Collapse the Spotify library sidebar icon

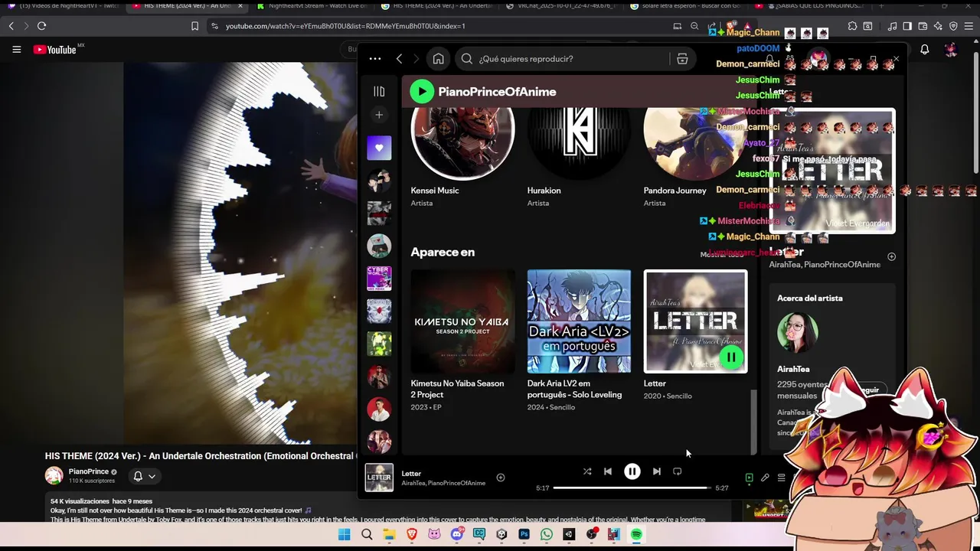(x=379, y=92)
